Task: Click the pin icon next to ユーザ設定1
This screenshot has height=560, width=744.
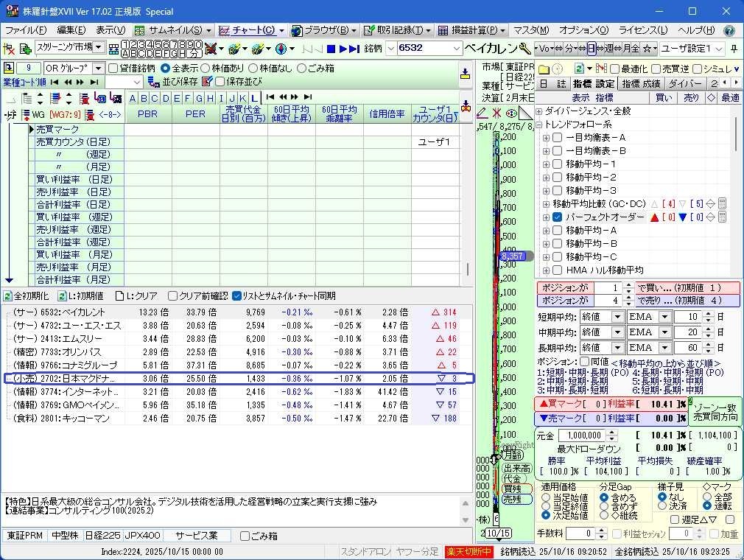Action: pyautogui.click(x=734, y=49)
